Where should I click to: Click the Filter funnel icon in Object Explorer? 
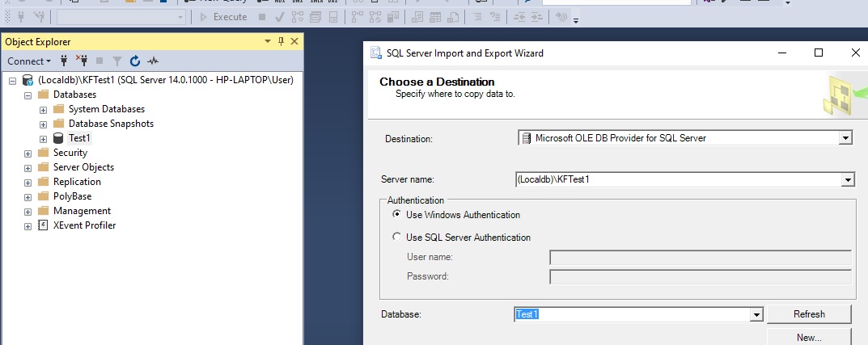point(117,61)
